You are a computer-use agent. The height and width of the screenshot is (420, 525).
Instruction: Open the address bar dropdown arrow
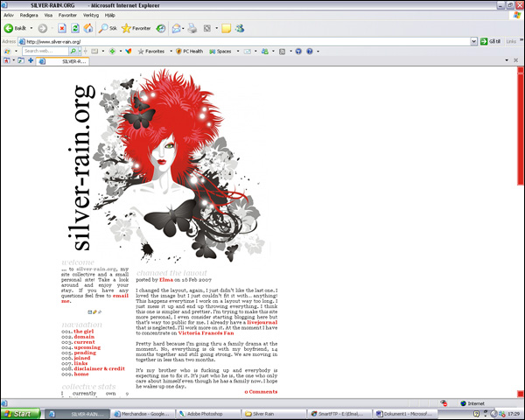tap(473, 41)
